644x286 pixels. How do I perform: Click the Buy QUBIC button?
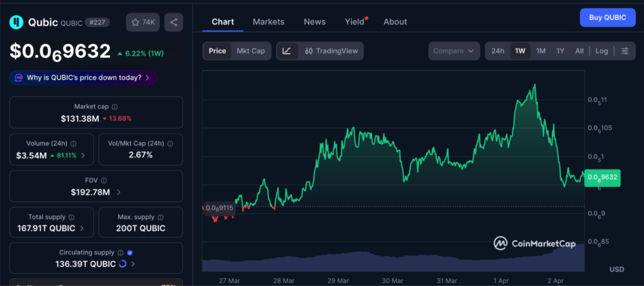tap(608, 18)
